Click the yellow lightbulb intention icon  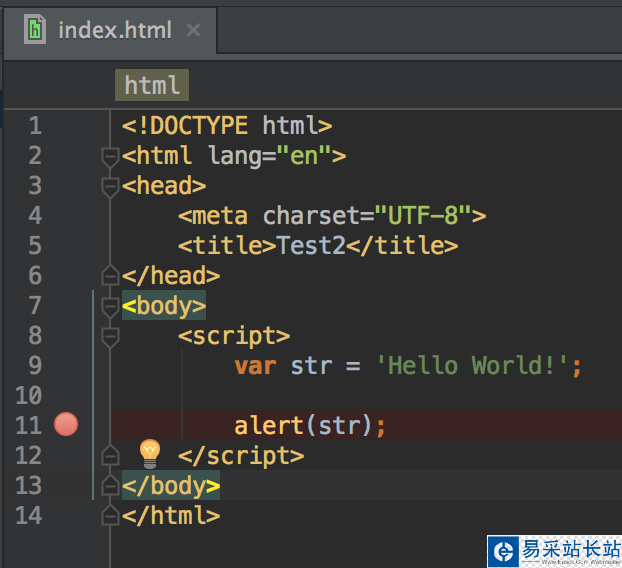pyautogui.click(x=150, y=453)
